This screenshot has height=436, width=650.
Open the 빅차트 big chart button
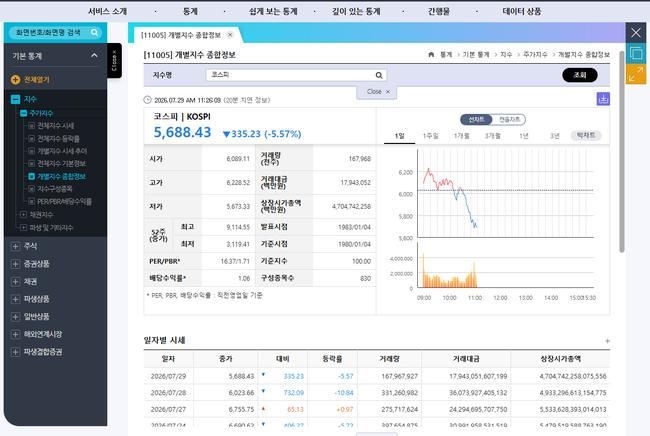586,136
